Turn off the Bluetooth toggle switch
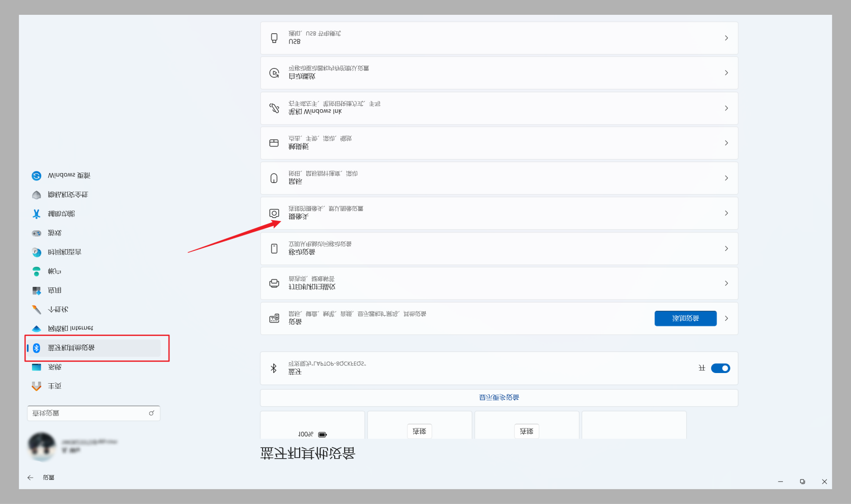Image resolution: width=851 pixels, height=504 pixels. pos(720,368)
